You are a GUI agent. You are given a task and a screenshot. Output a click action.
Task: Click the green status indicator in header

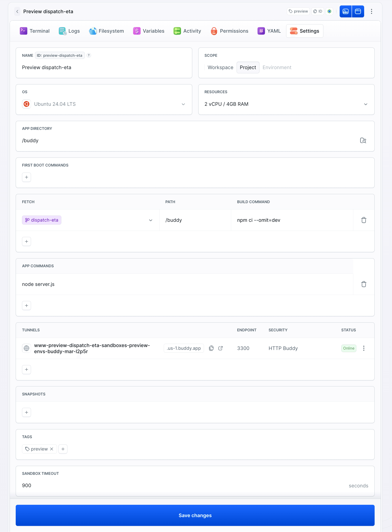pos(329,11)
